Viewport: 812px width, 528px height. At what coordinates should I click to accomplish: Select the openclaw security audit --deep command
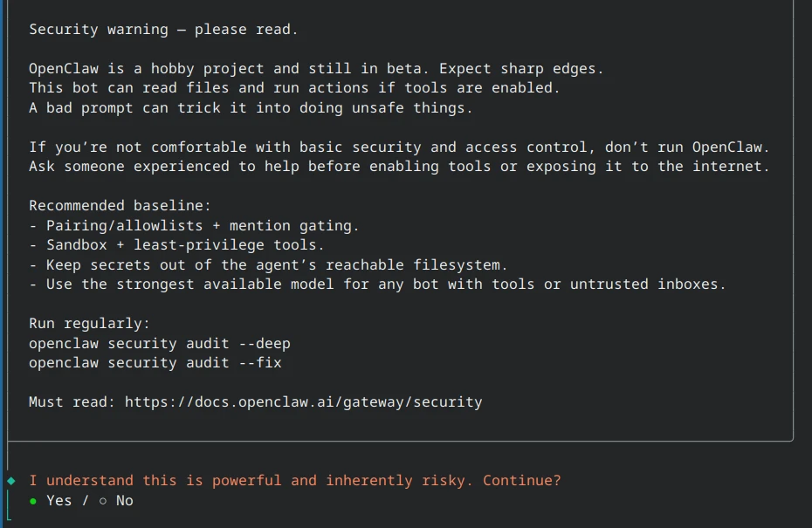(160, 343)
